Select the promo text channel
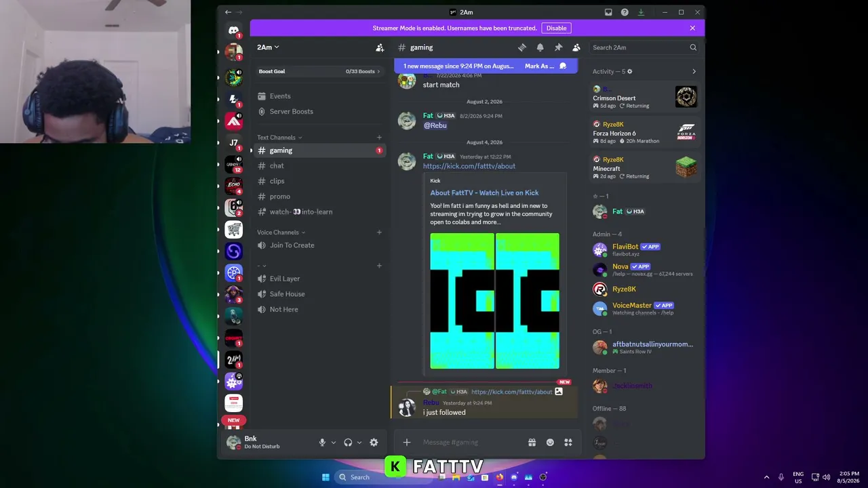 [x=319, y=197]
